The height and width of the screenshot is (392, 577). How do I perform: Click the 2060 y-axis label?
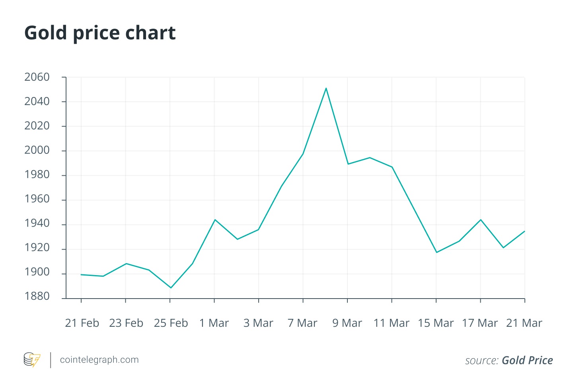pyautogui.click(x=37, y=77)
